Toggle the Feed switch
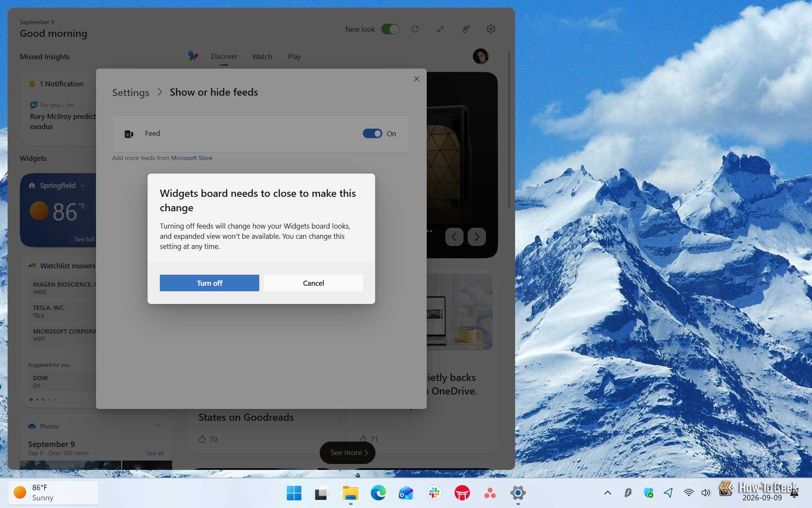 (372, 133)
